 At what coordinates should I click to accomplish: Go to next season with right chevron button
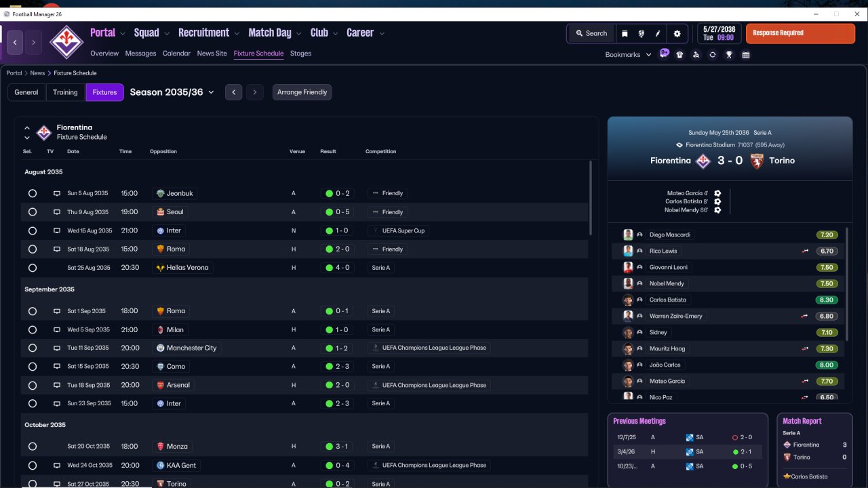pyautogui.click(x=254, y=92)
